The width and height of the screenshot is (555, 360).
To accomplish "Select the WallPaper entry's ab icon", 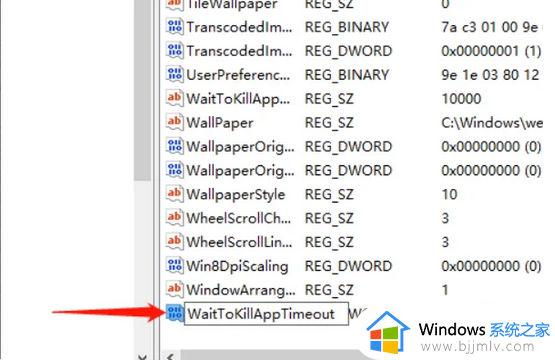I will 175,122.
